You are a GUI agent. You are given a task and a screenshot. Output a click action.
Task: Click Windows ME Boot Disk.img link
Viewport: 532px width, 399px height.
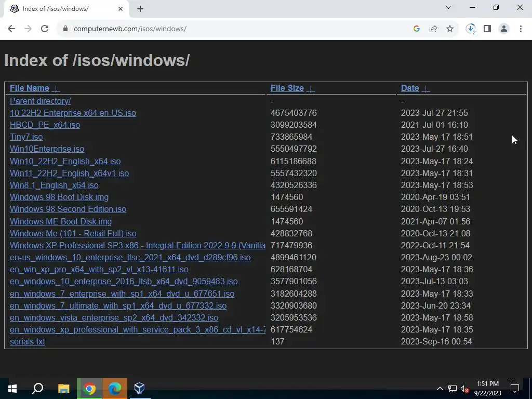click(x=61, y=221)
